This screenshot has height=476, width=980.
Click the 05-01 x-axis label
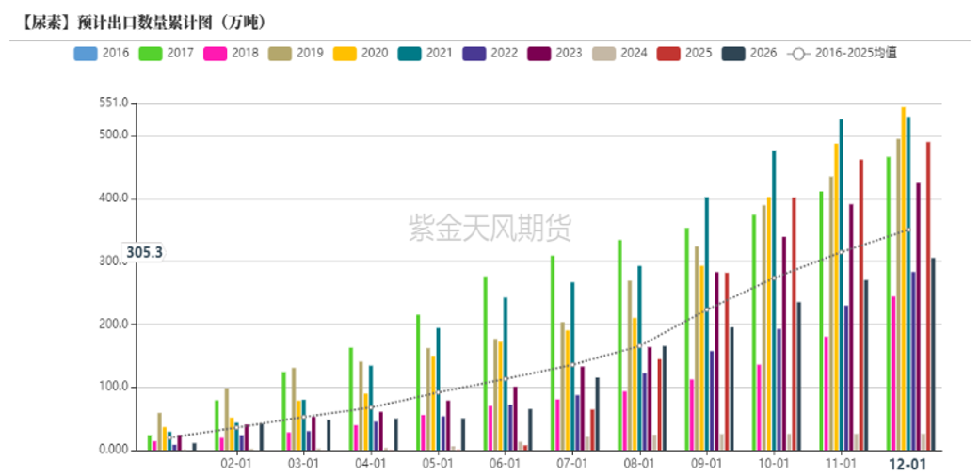pyautogui.click(x=438, y=465)
